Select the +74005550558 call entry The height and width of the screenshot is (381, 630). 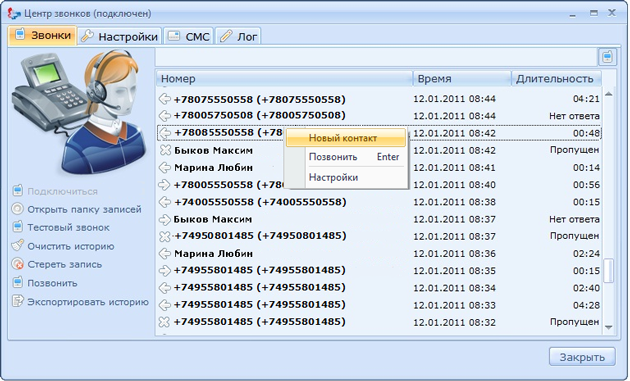point(379,202)
